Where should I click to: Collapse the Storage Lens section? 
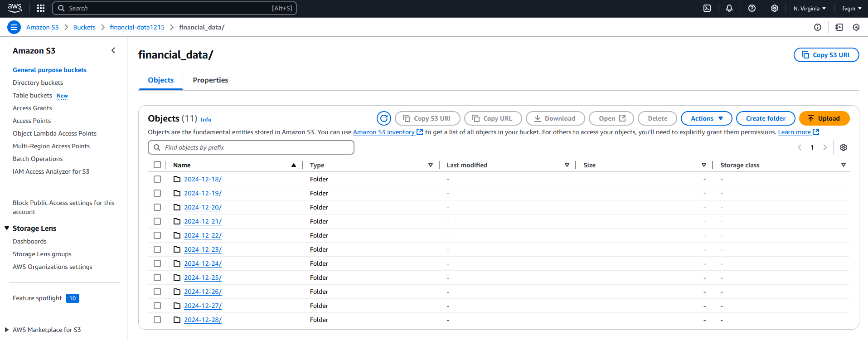7,228
